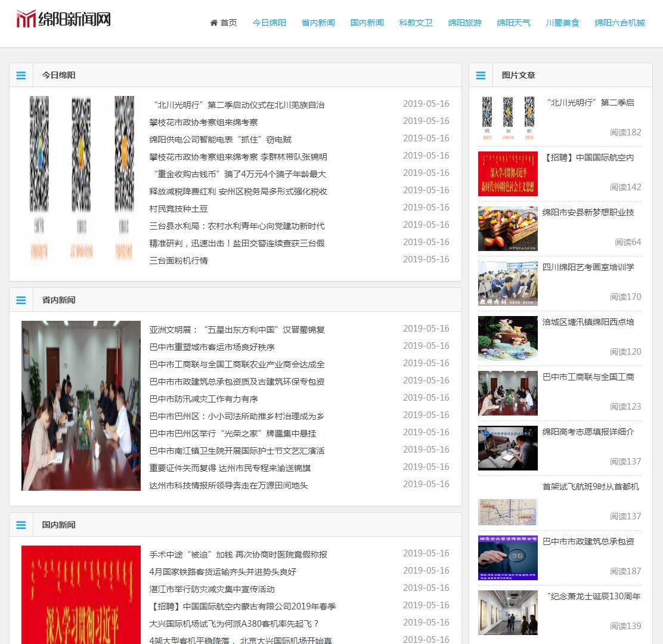Open article 巴中市工商联与全国工商联农业产业商会达成全

(x=237, y=364)
